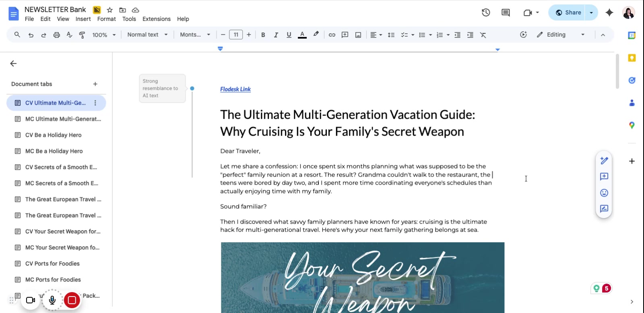
Task: Switch to CV Ports for Foodies tab
Action: 52,264
